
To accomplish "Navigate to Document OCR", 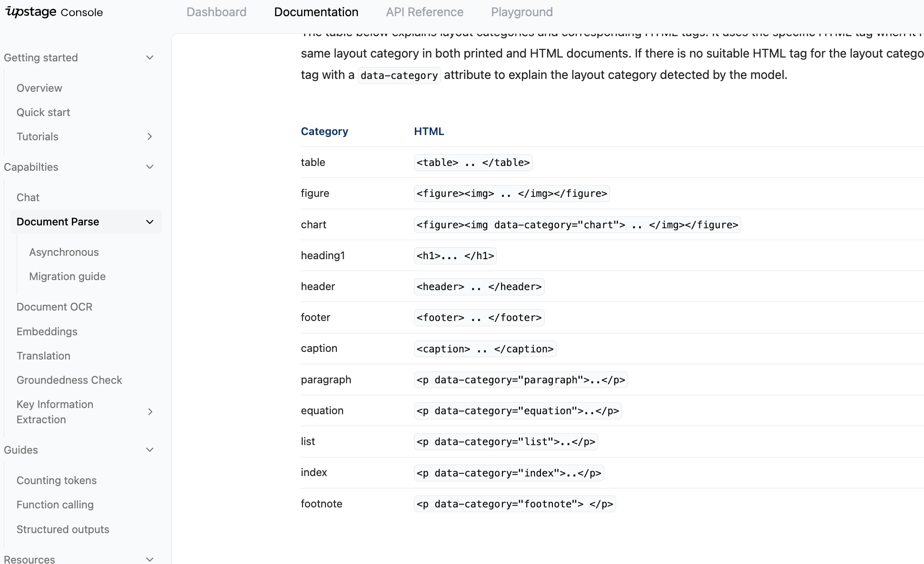I will (x=54, y=307).
